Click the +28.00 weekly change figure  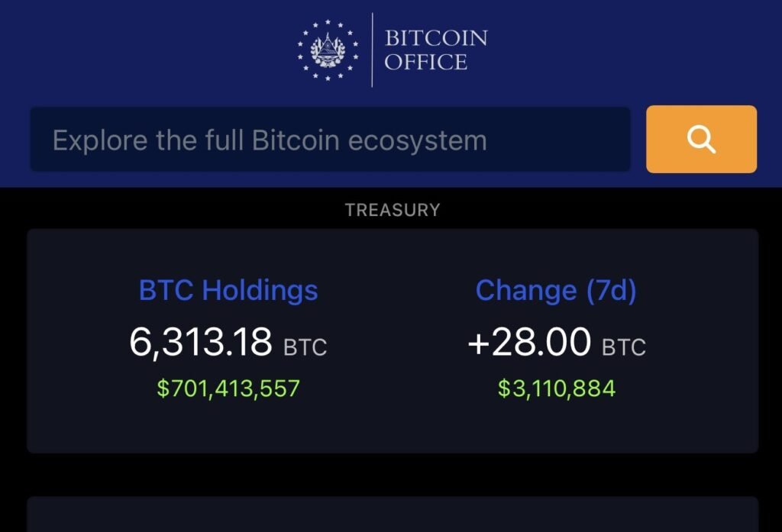pos(529,342)
